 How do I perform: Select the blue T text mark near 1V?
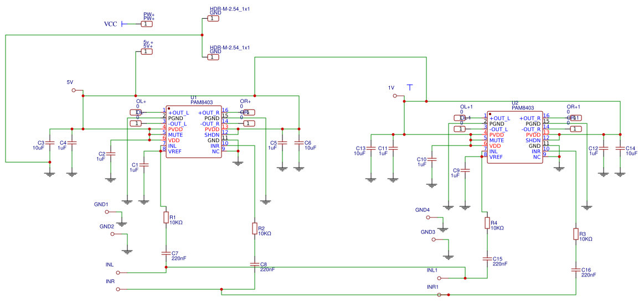click(410, 87)
